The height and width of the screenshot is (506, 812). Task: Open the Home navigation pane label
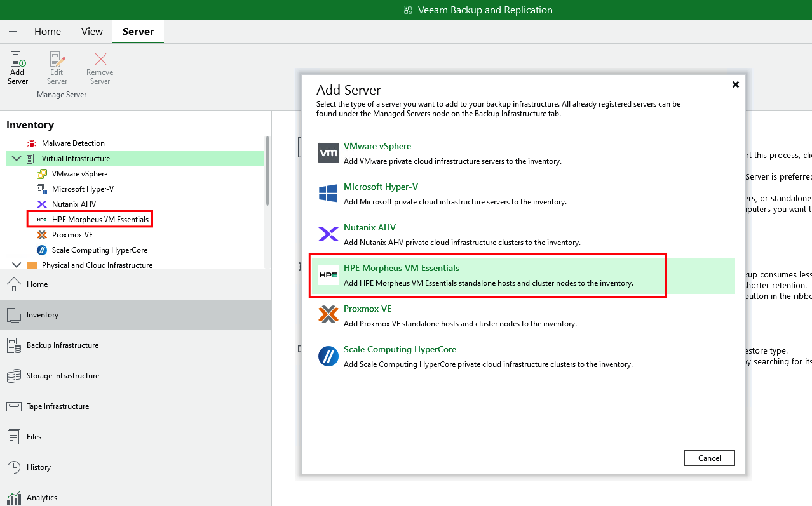pyautogui.click(x=37, y=284)
